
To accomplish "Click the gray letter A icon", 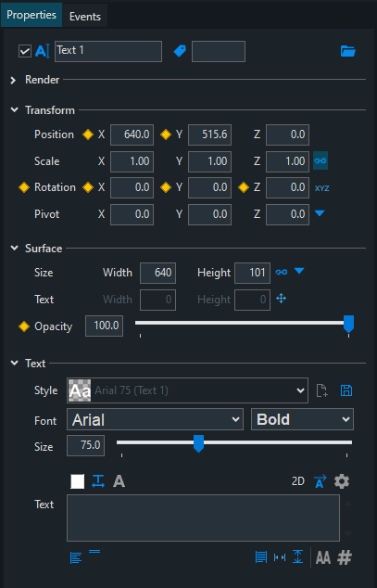I will [119, 481].
